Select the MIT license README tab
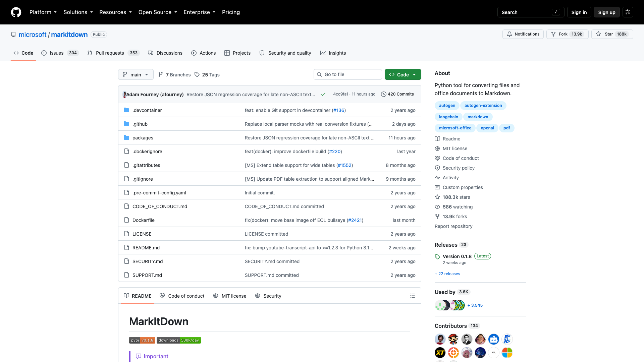Viewport: 644px width, 362px height. [230, 296]
